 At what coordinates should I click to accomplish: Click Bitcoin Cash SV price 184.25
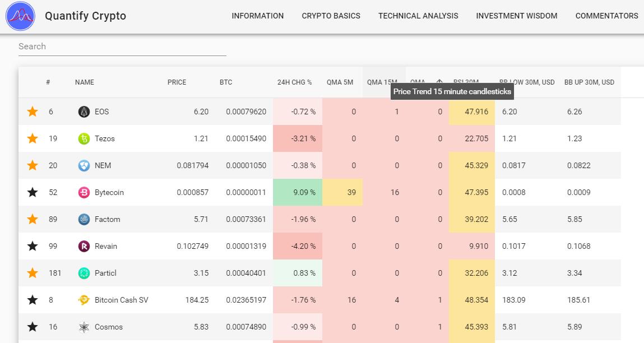(x=197, y=300)
